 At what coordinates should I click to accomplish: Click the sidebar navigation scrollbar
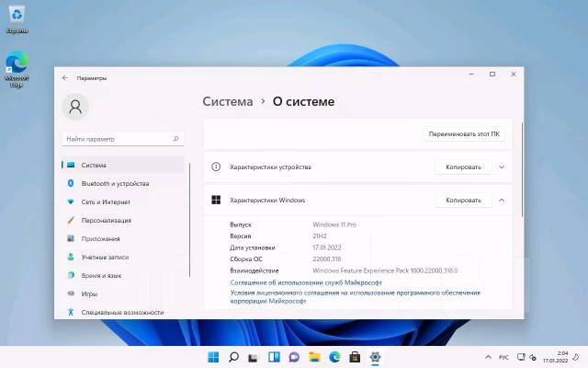190,220
